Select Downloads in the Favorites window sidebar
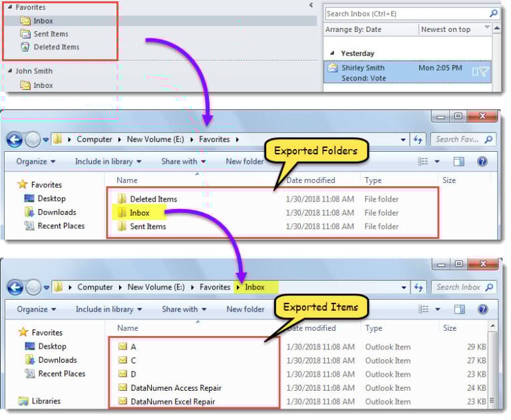 (51, 212)
